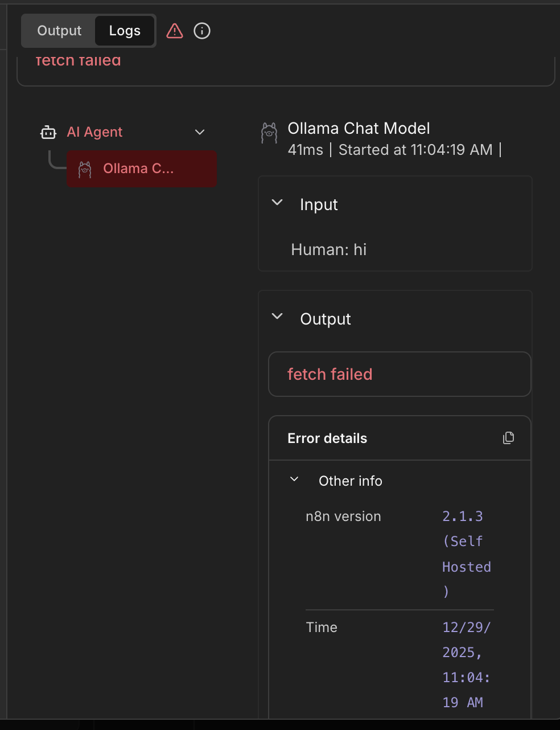Click the Error details header
Viewport: 560px width, 730px height.
tap(327, 438)
